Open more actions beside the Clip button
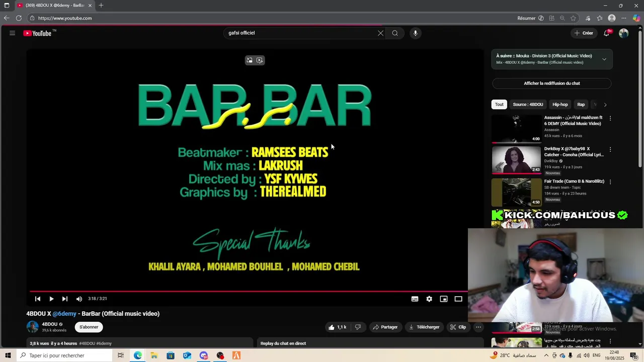Viewport: 644px width, 362px height. click(x=478, y=327)
